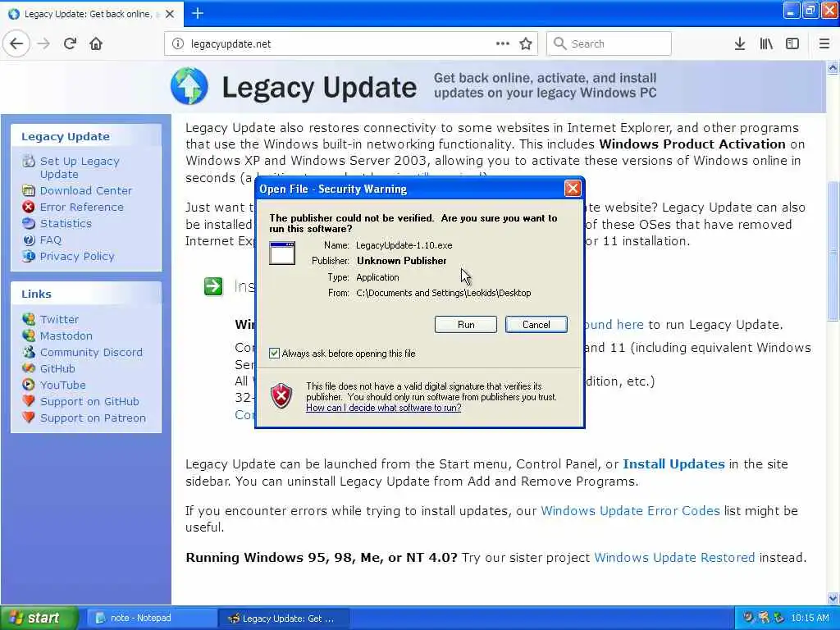
Task: Click the red shield warning icon in dialog
Action: click(x=281, y=396)
